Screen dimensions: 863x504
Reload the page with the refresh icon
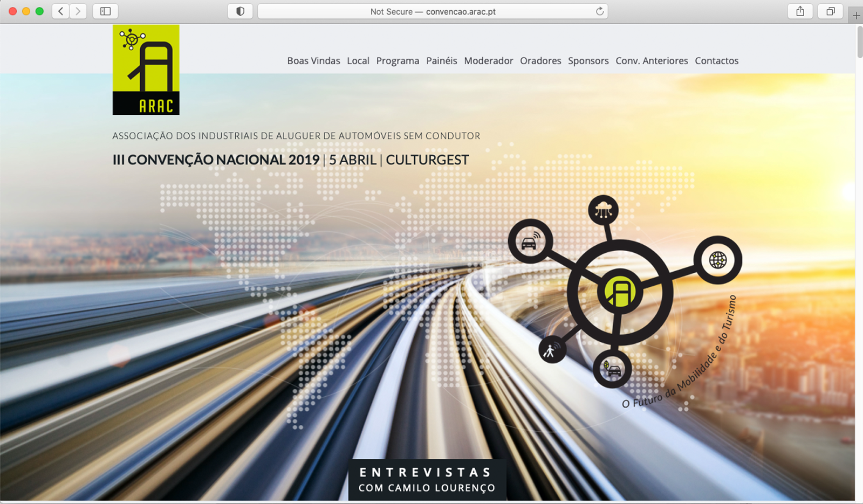click(599, 11)
